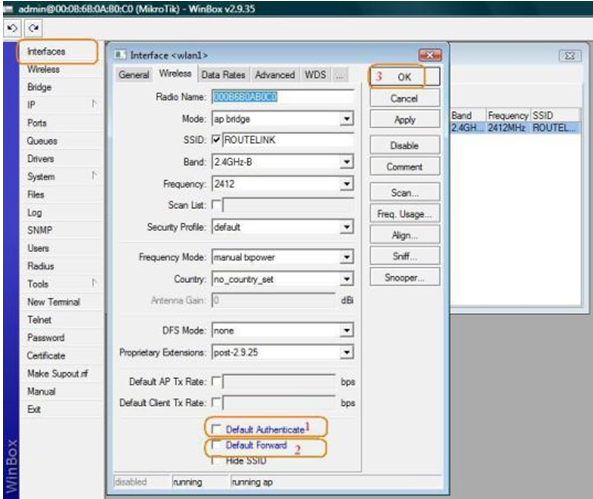Toggle the SSID checkbox
Viewport: 593px width, 499px height.
[x=216, y=140]
